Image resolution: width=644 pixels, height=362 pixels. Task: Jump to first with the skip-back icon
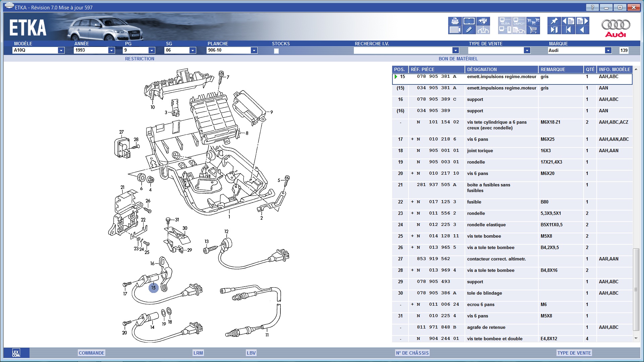568,30
